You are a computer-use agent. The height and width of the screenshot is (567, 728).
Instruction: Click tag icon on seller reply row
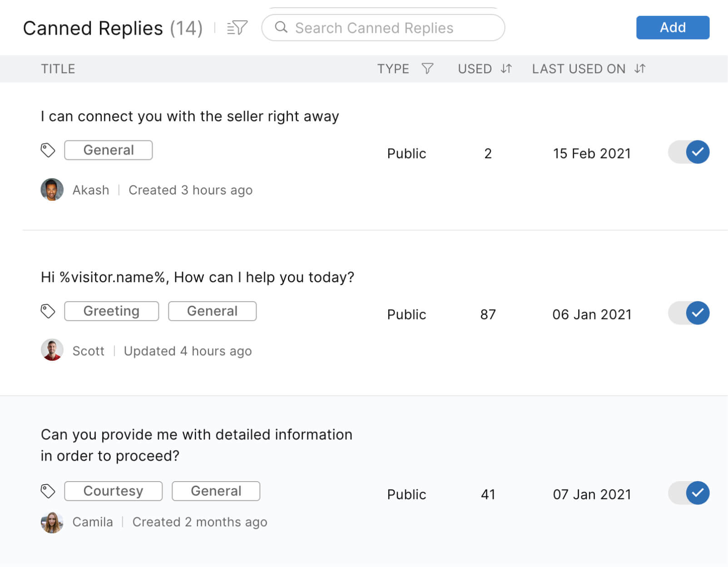pos(48,150)
